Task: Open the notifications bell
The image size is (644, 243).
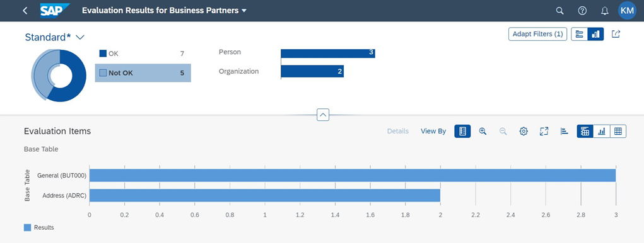Action: click(x=604, y=11)
